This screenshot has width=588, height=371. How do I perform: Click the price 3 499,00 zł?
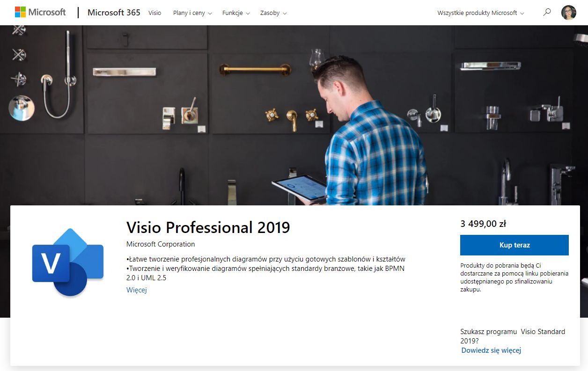pyautogui.click(x=483, y=224)
